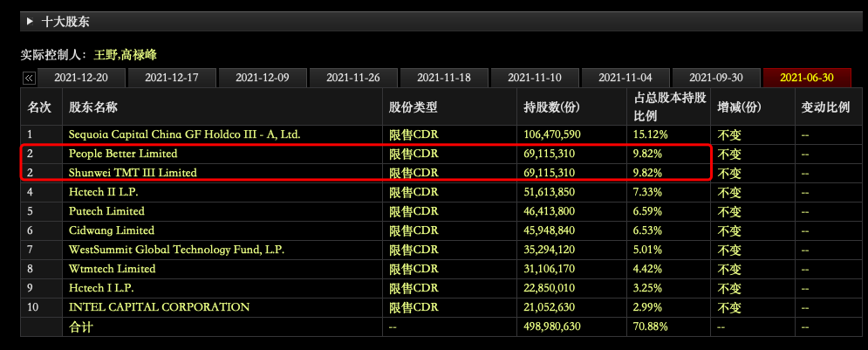Switch to the 2021-12-20 date tab
This screenshot has width=868, height=350.
pos(81,78)
